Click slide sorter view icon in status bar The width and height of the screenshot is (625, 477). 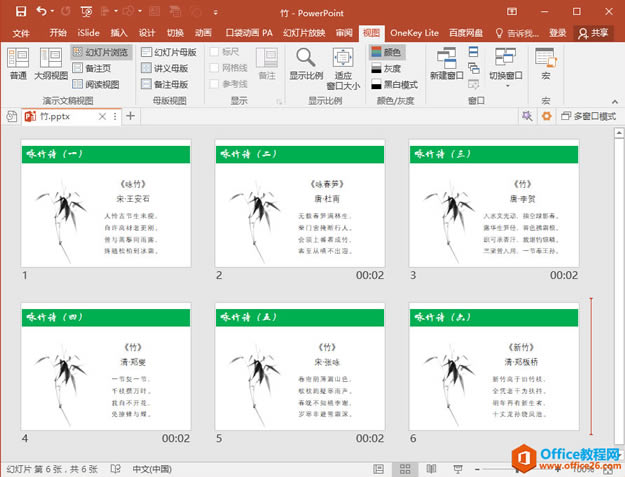click(405, 469)
